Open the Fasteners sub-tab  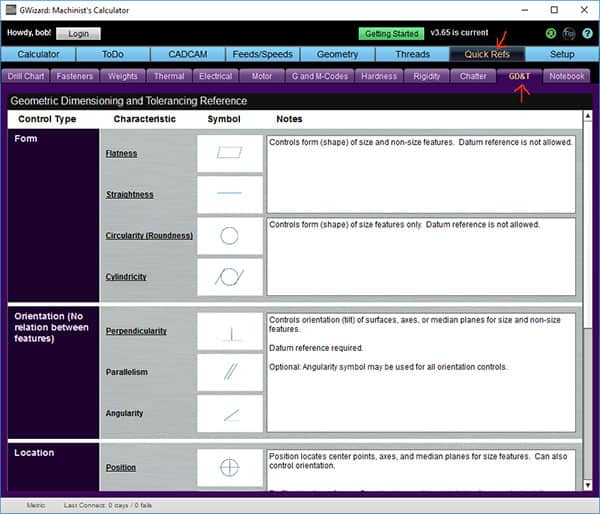click(75, 76)
